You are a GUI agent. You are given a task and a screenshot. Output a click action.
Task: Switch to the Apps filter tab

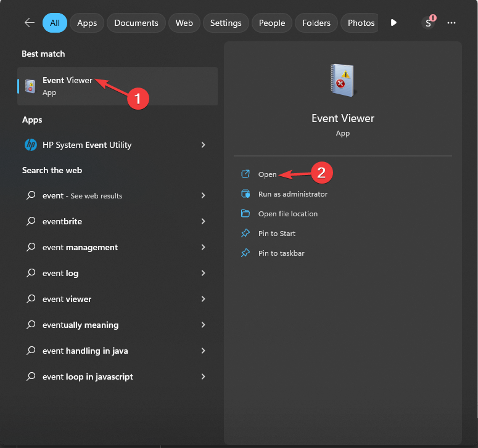coord(87,23)
